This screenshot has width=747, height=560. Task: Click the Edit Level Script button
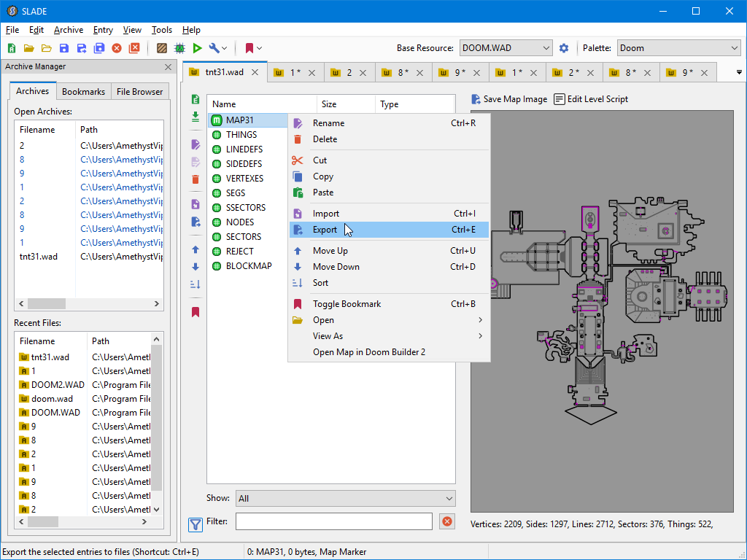click(591, 99)
